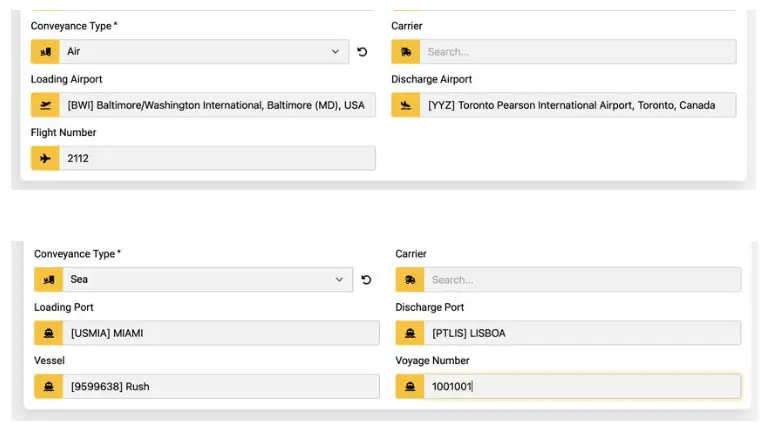Open the Air conveyance type dropdown
Image resolution: width=760 pixels, height=423 pixels.
point(204,51)
